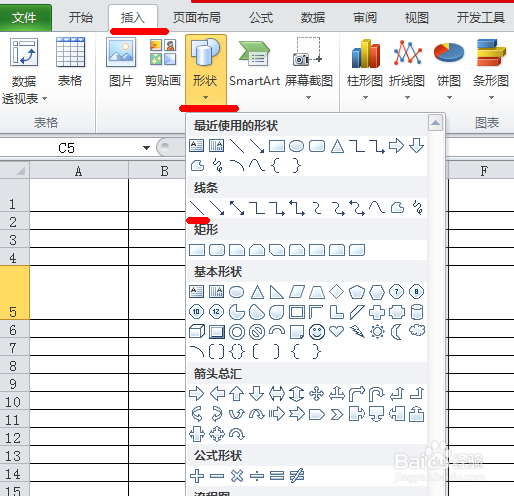Switch to the 开始 ribbon tab

click(80, 17)
